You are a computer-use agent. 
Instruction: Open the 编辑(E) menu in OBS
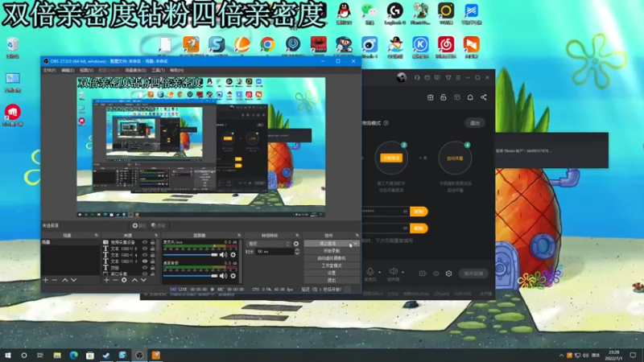tap(68, 71)
